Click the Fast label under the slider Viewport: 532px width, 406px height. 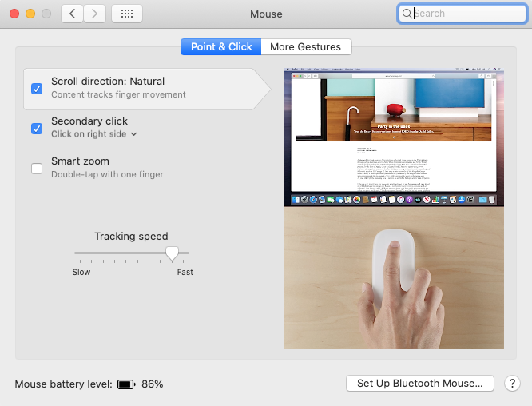point(185,272)
